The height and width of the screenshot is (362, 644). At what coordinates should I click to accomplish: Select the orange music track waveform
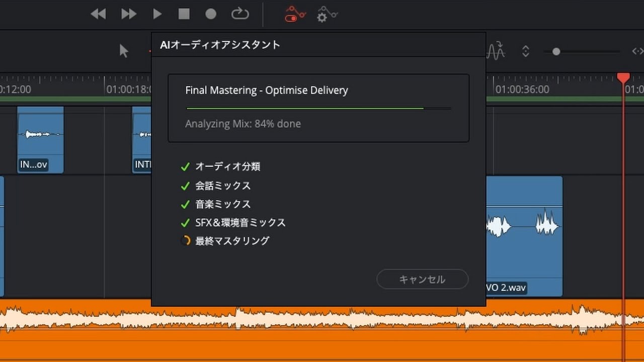pos(322,330)
